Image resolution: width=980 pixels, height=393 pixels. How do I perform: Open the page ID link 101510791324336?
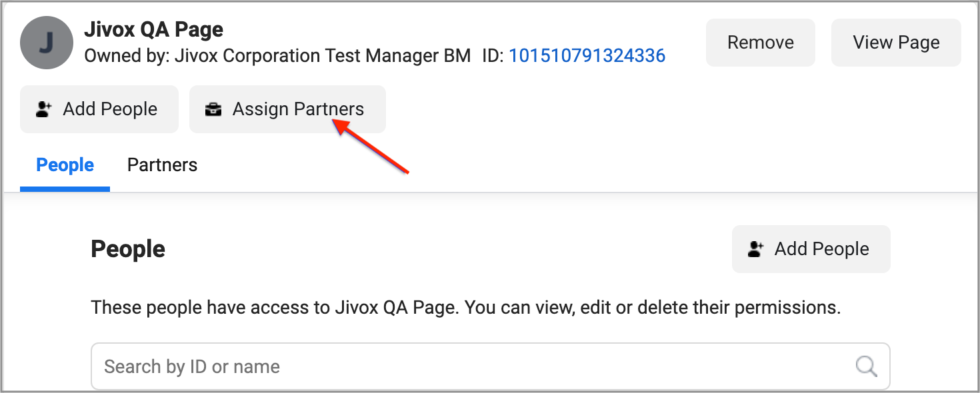click(x=587, y=56)
